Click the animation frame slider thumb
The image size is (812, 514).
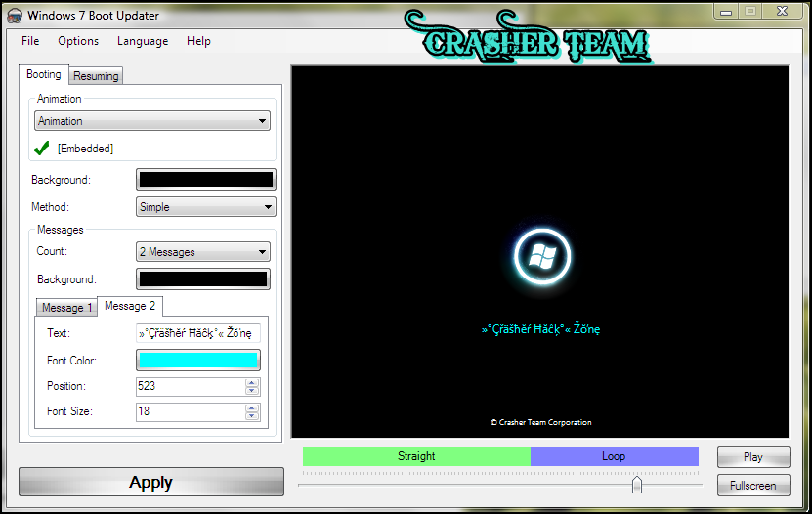coord(637,485)
